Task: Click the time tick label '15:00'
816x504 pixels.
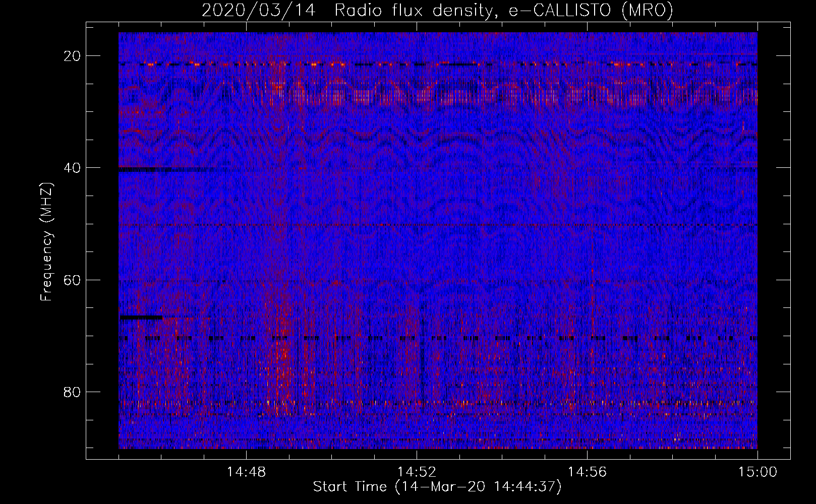Action: pyautogui.click(x=757, y=472)
